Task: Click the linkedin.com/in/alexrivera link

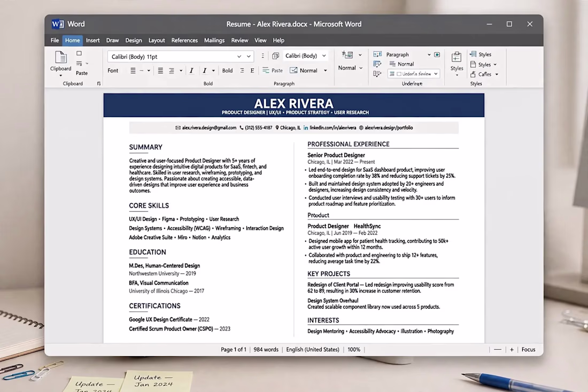Action: click(333, 128)
